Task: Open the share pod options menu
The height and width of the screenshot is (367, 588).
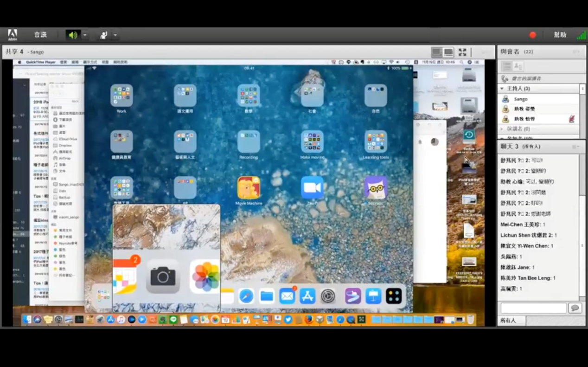Action: coord(484,52)
